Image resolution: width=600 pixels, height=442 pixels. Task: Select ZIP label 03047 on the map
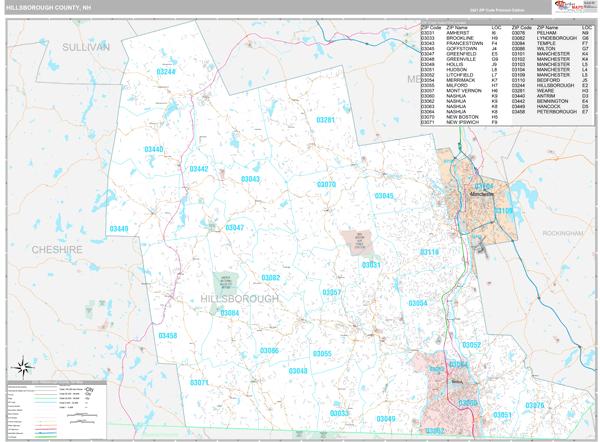[235, 228]
